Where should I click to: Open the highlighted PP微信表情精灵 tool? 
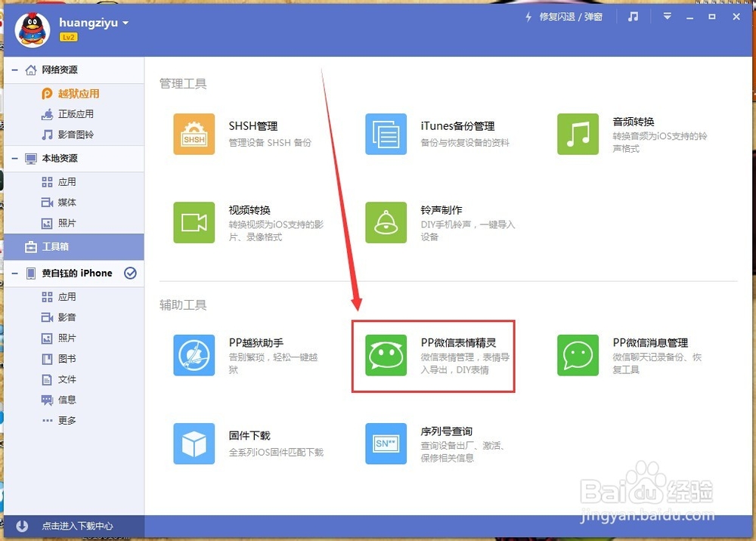tap(386, 355)
